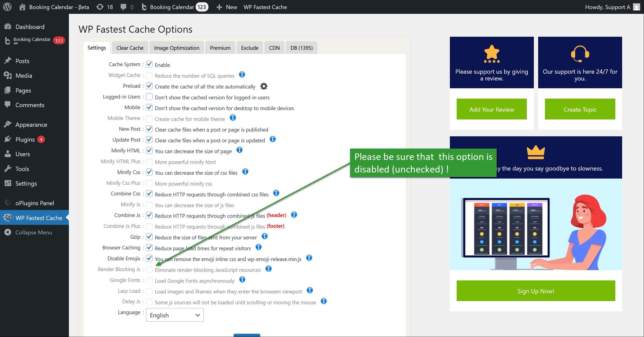The image size is (644, 337).
Task: Click info icon for Render Blocking Js
Action: [x=269, y=269]
